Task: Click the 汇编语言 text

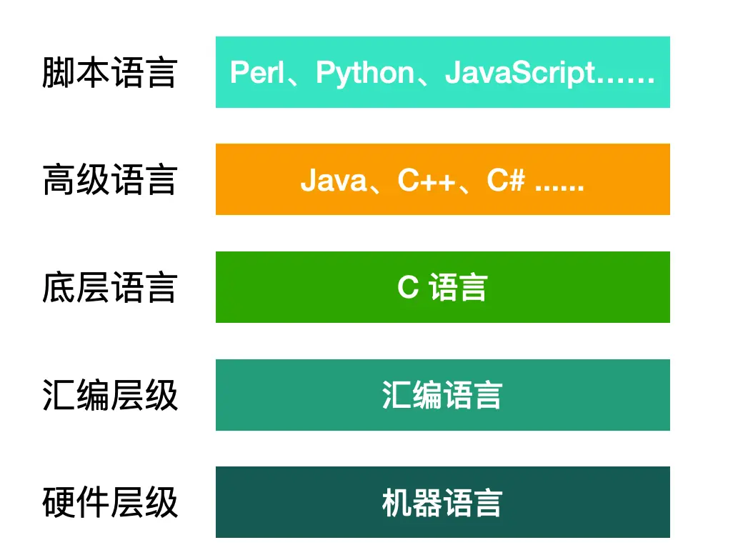Action: pos(442,395)
